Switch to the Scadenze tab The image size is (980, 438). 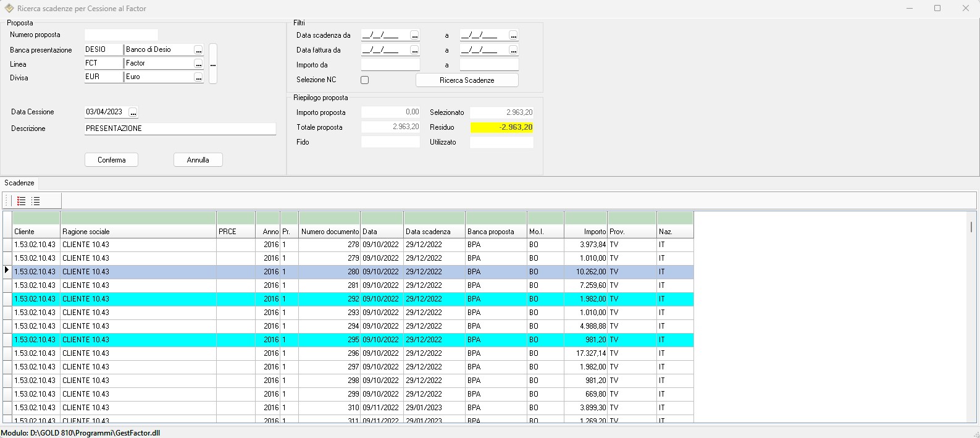click(x=20, y=183)
